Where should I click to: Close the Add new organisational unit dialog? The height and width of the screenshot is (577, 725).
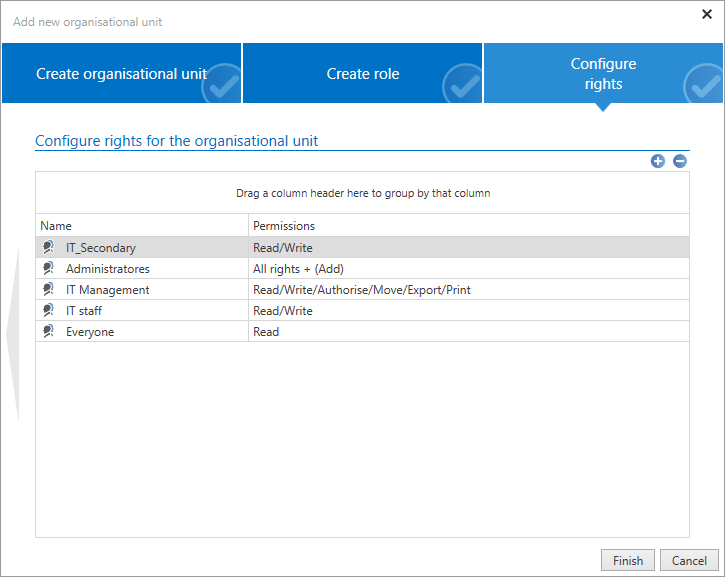707,14
